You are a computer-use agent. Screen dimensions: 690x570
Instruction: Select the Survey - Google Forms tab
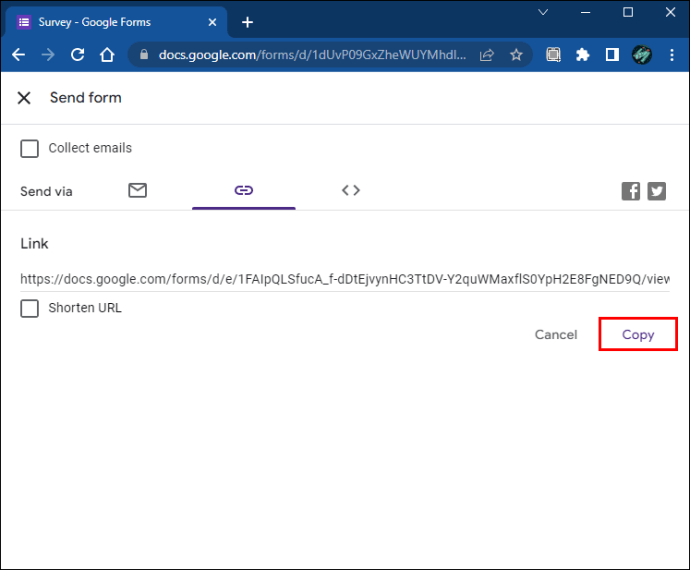click(116, 22)
